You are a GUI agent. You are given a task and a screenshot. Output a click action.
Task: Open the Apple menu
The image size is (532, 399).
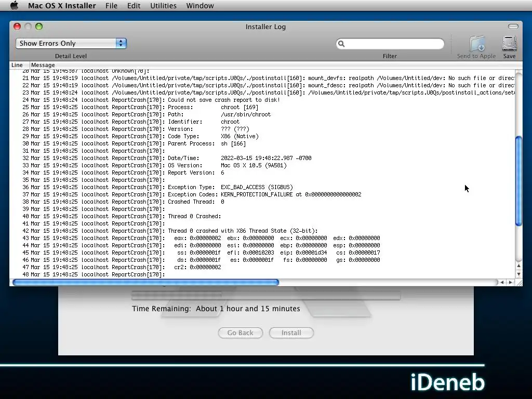tap(14, 5)
